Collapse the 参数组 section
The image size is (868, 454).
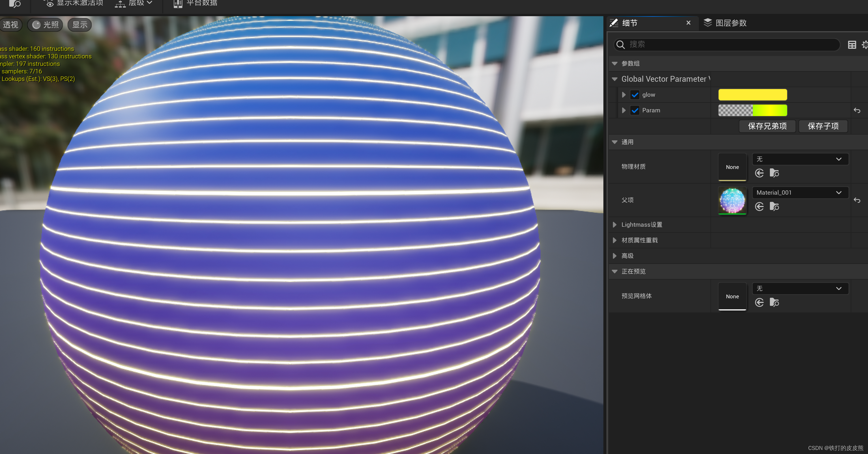click(614, 64)
